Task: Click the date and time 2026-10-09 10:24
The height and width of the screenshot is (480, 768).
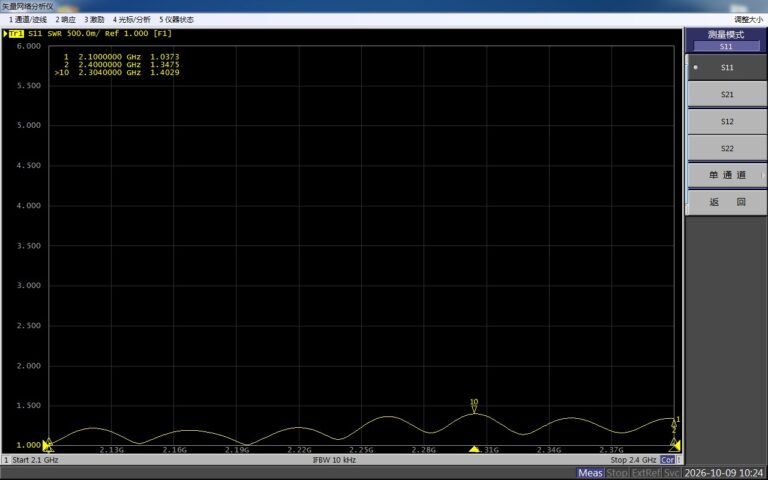Action: [723, 473]
